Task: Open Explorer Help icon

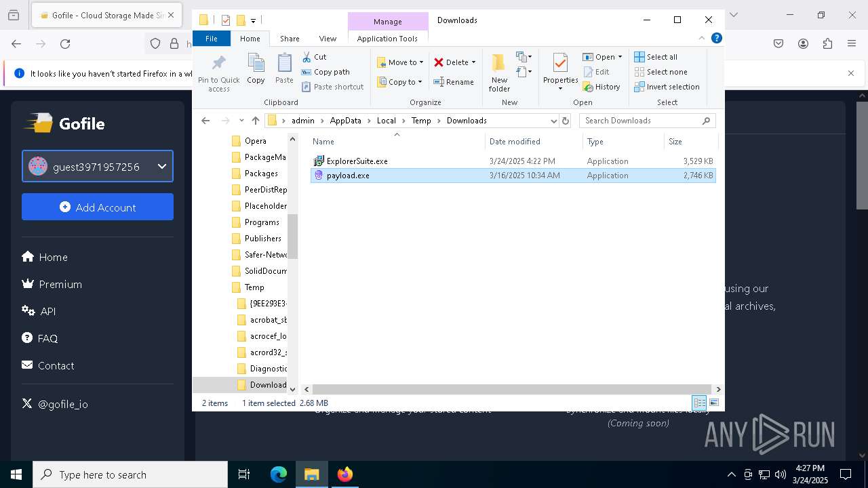Action: pos(716,39)
